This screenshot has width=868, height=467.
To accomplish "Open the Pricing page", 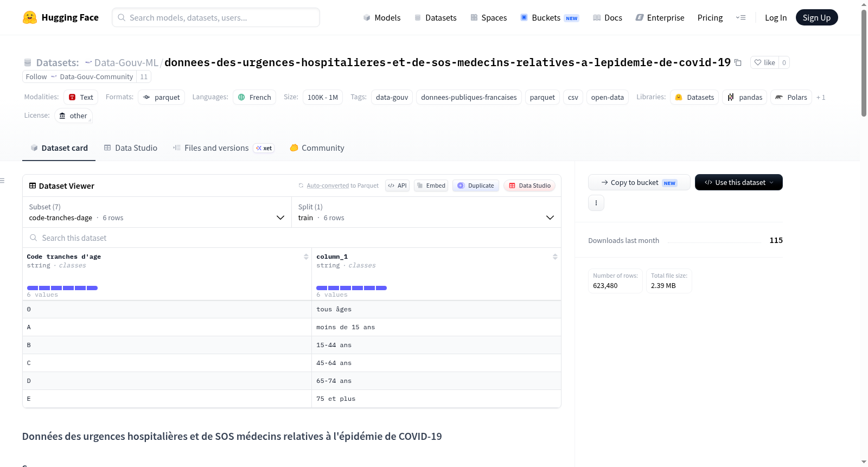I will click(x=710, y=17).
